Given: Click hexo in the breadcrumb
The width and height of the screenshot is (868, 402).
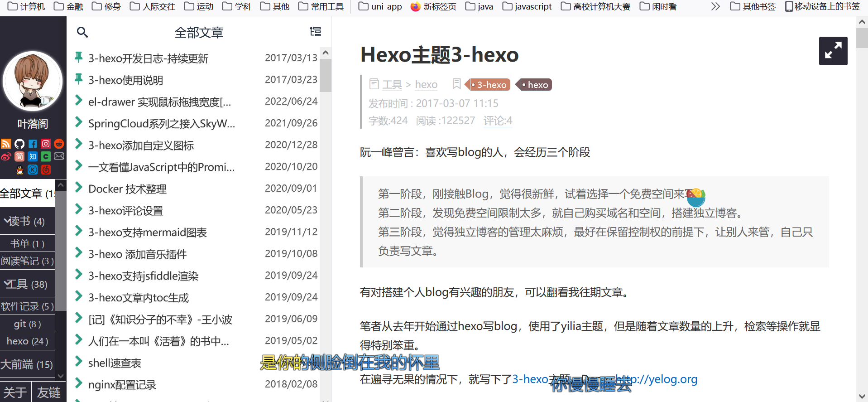Looking at the screenshot, I should [426, 84].
